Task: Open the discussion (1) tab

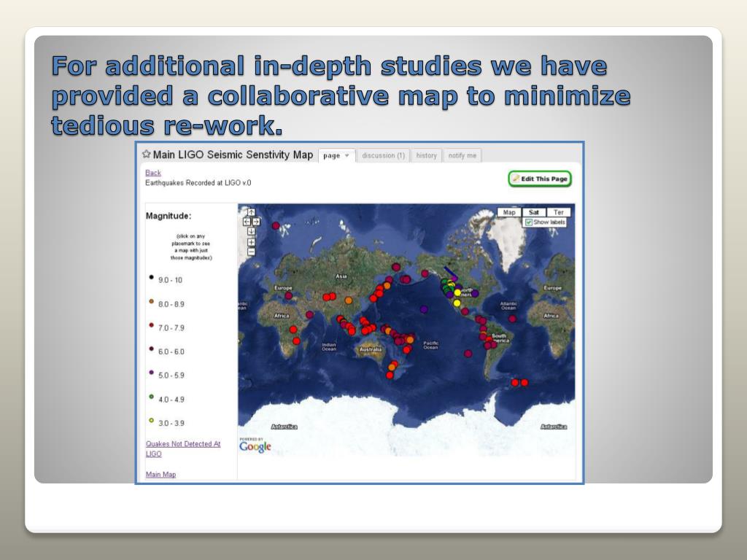Action: pos(383,155)
